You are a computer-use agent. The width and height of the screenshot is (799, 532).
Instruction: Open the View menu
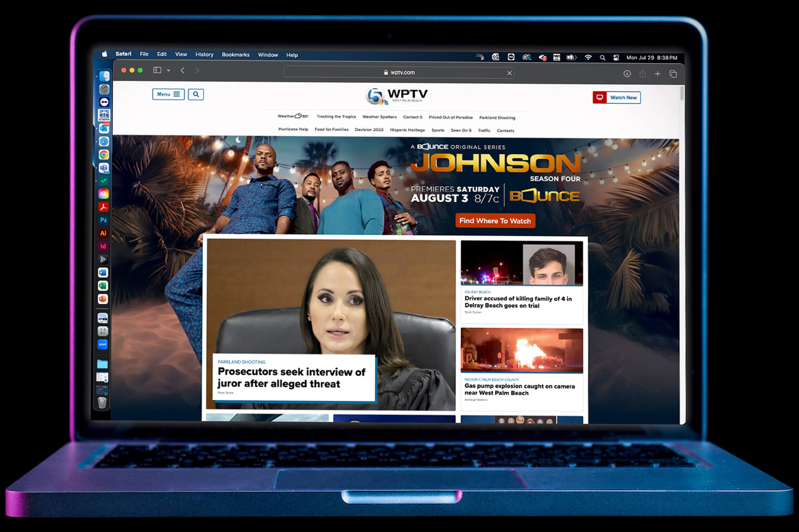tap(181, 54)
